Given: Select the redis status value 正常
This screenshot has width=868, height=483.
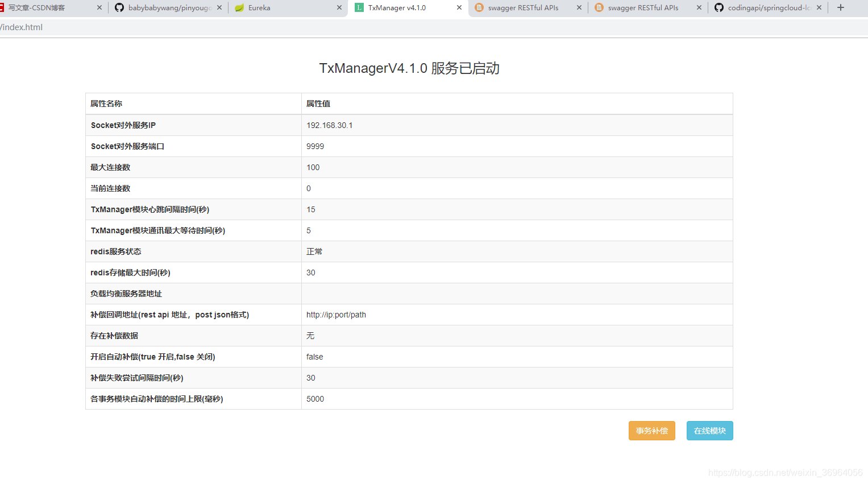Looking at the screenshot, I should [314, 251].
